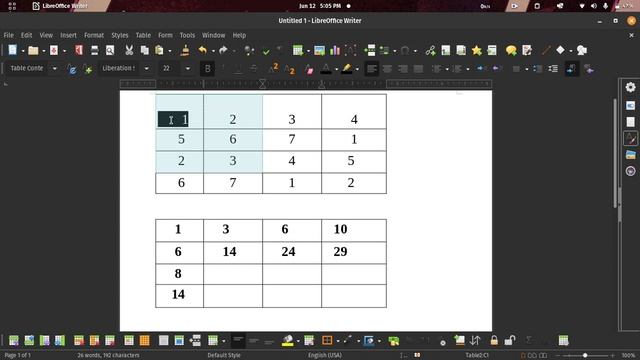Open the Insert Table dropdown arrow
The width and height of the screenshot is (640, 360).
308,51
